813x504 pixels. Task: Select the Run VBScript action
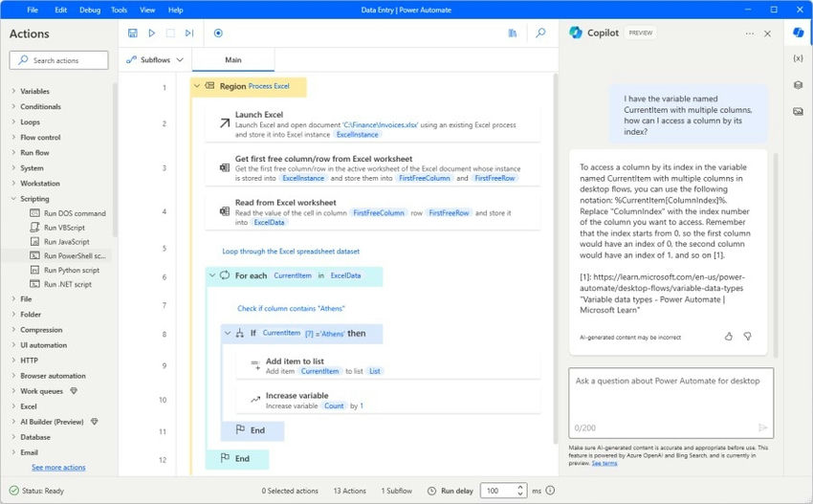pyautogui.click(x=57, y=227)
